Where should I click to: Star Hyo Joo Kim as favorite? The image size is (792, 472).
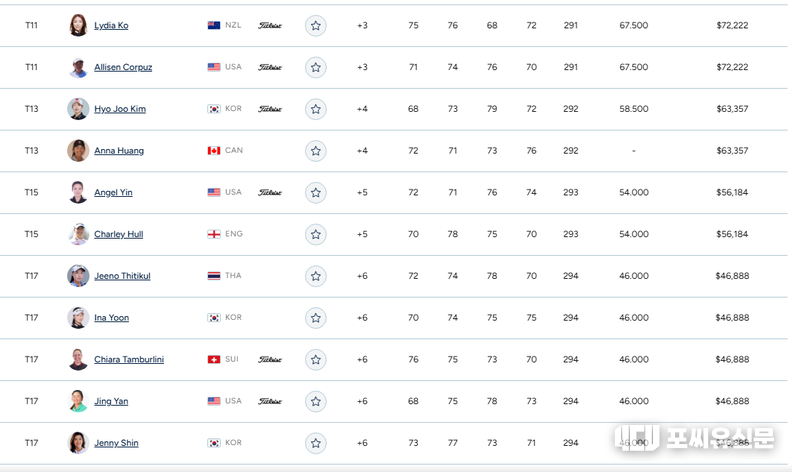(x=316, y=109)
